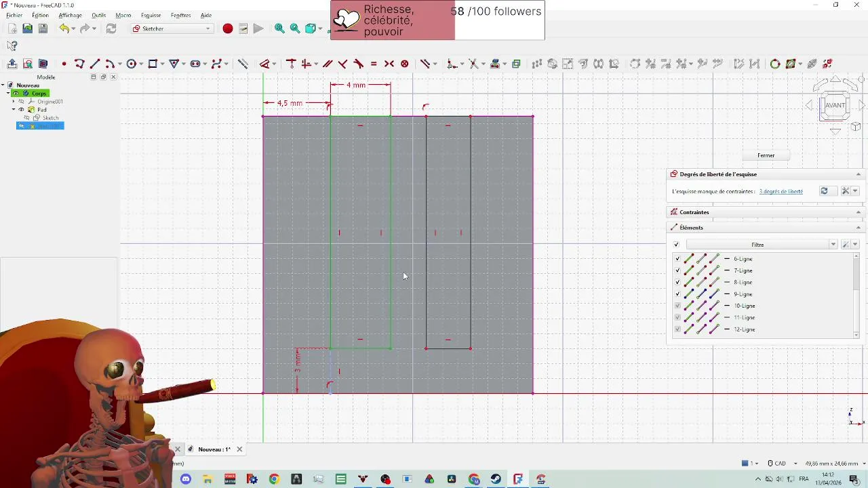
Task: Open the Filtre dropdown arrow
Action: [833, 245]
